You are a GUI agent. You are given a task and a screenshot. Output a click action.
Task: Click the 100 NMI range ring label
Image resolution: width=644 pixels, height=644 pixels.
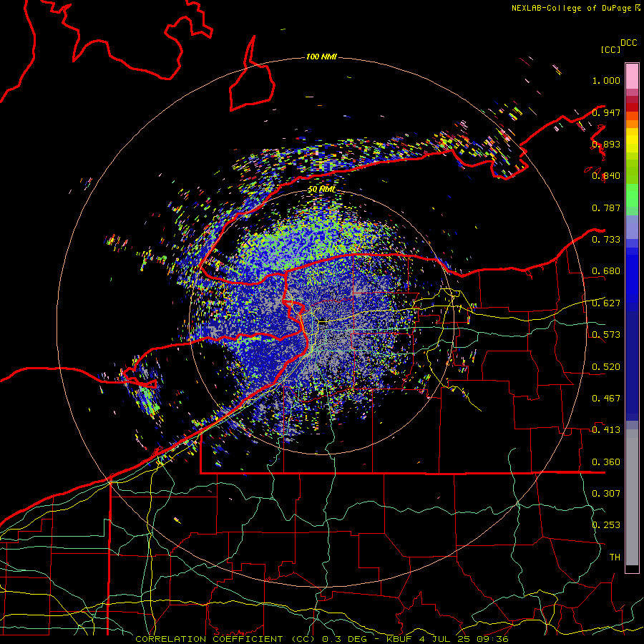(x=321, y=57)
